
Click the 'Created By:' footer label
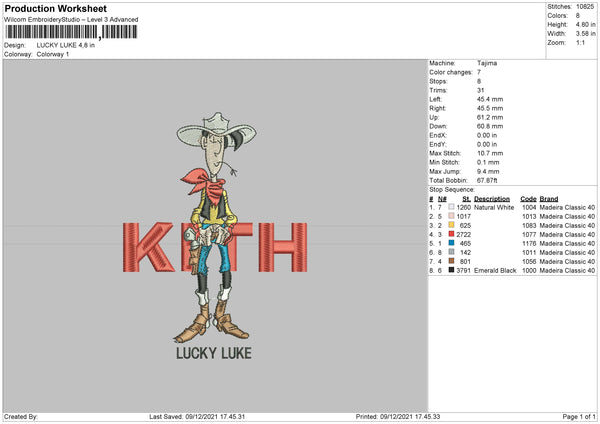click(21, 417)
